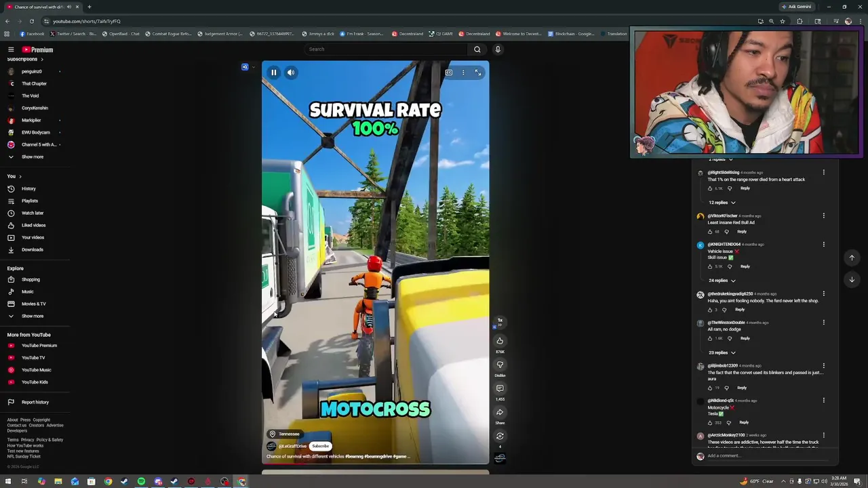This screenshot has width=868, height=488.
Task: Open Spotify from the taskbar
Action: [x=141, y=482]
